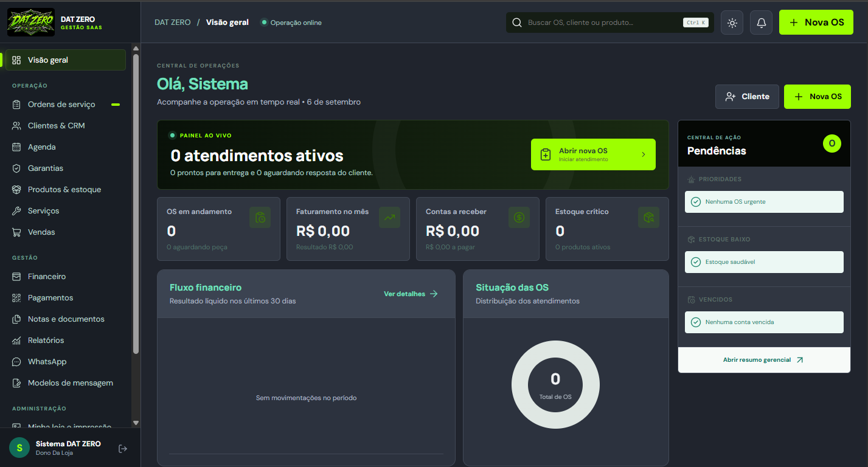Click the Produtos & estoque box icon

16,190
